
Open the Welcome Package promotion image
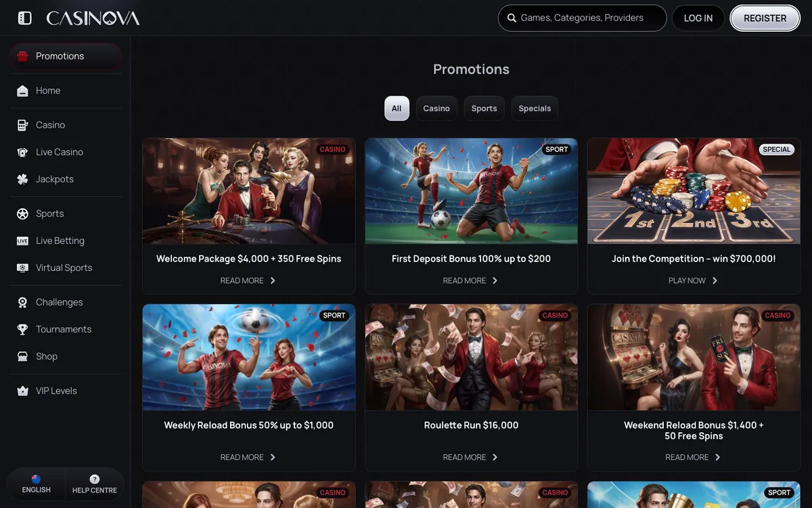(x=249, y=191)
